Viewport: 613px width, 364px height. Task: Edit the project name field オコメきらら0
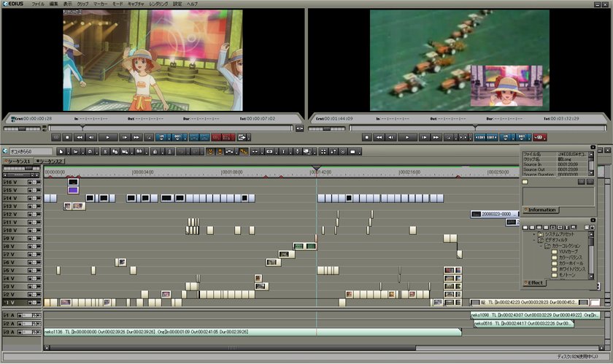pos(31,151)
